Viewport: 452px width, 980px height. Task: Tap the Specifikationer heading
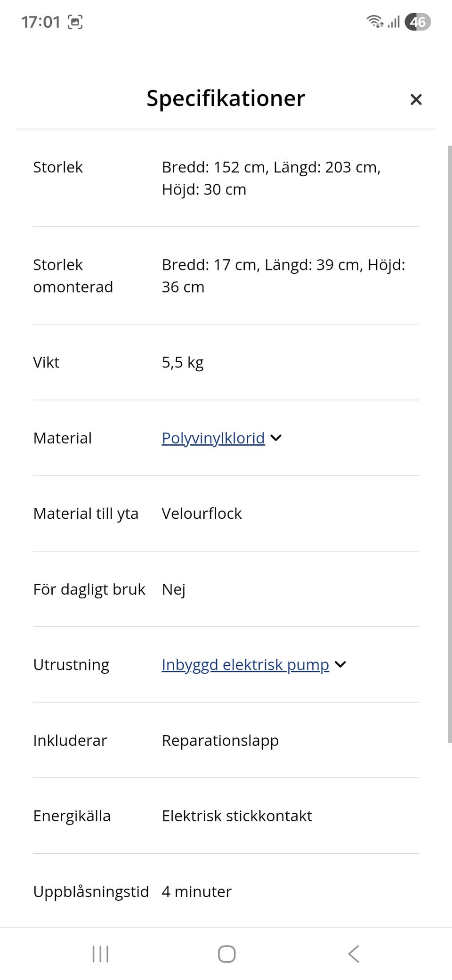226,98
